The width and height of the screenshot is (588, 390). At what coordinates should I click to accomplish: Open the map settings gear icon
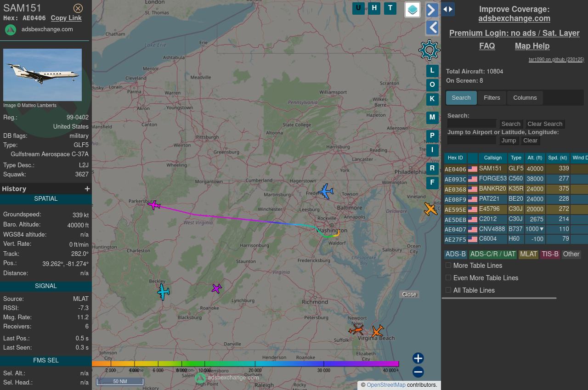pos(430,50)
